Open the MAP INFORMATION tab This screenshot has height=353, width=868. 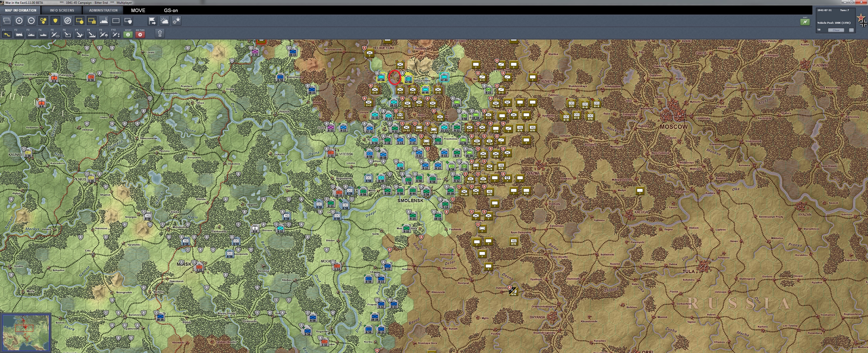point(20,10)
